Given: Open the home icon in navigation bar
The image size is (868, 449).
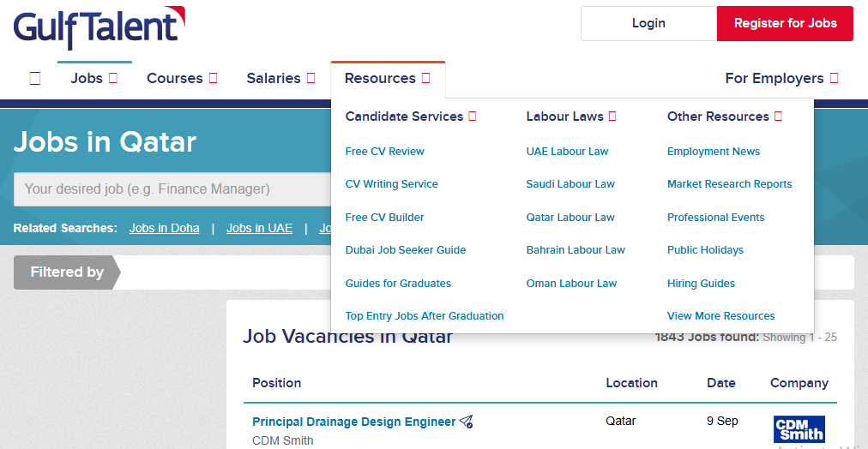Looking at the screenshot, I should click(35, 79).
